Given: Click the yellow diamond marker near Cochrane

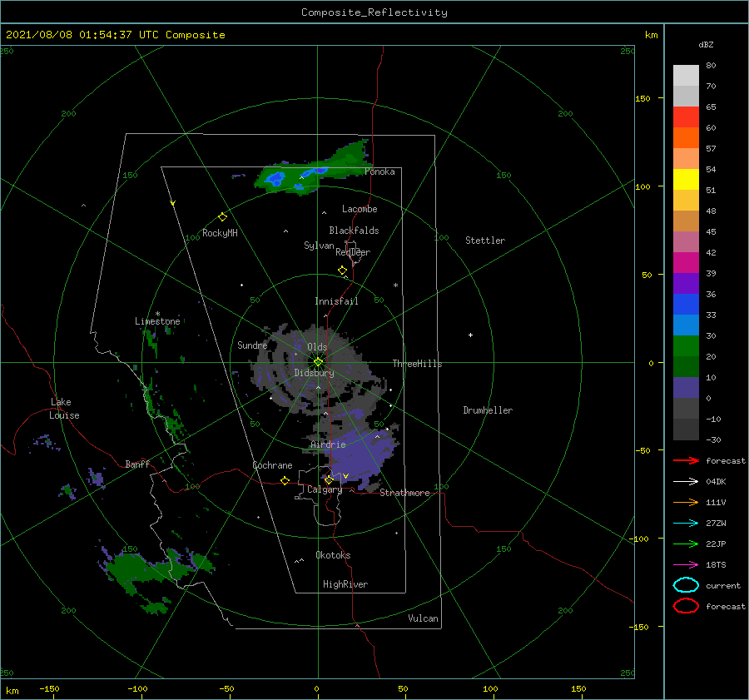Looking at the screenshot, I should [285, 481].
